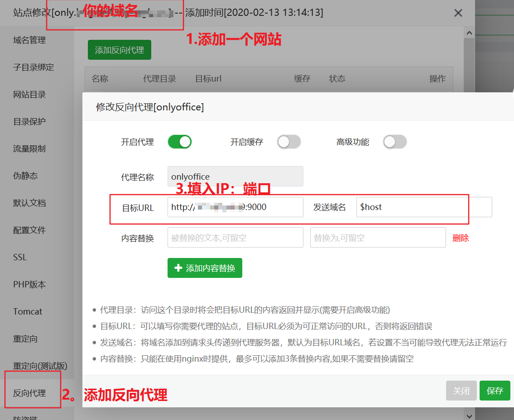Click the 目标URL input field

[x=235, y=207]
